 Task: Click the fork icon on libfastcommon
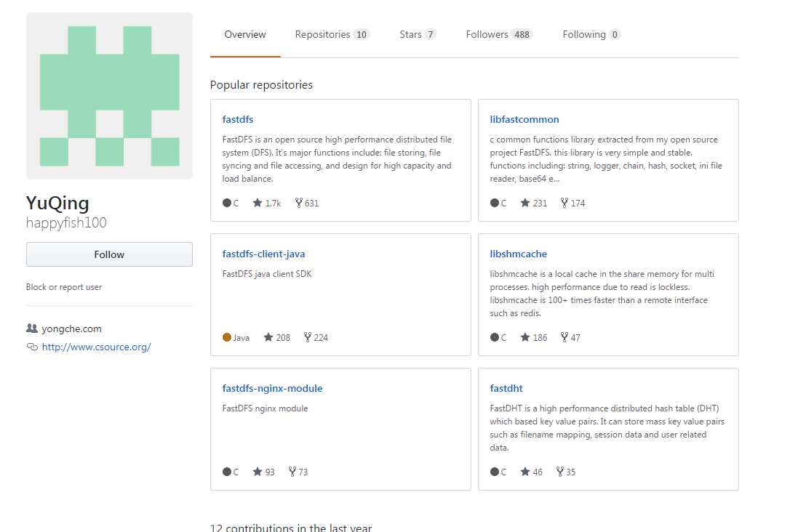coord(564,203)
